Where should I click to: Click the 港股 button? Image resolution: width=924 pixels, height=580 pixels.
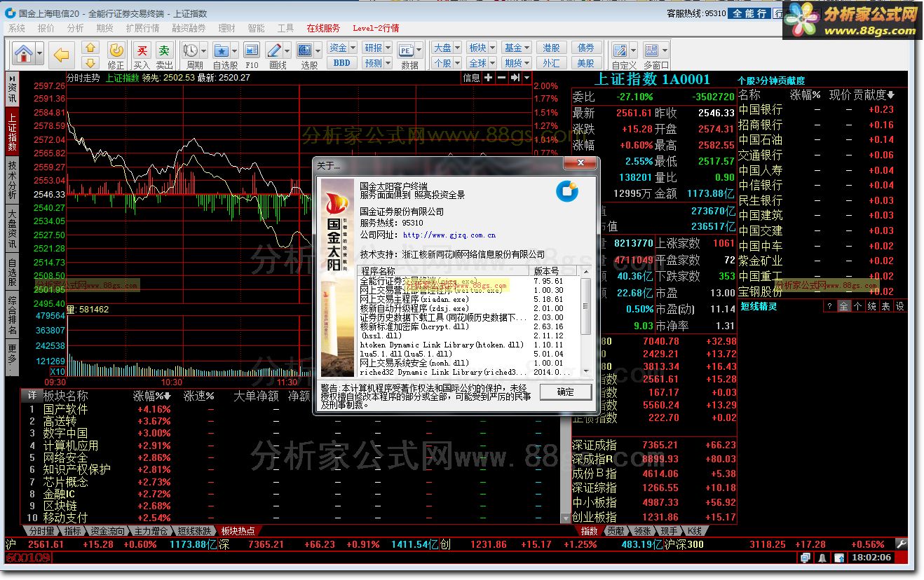coord(551,48)
